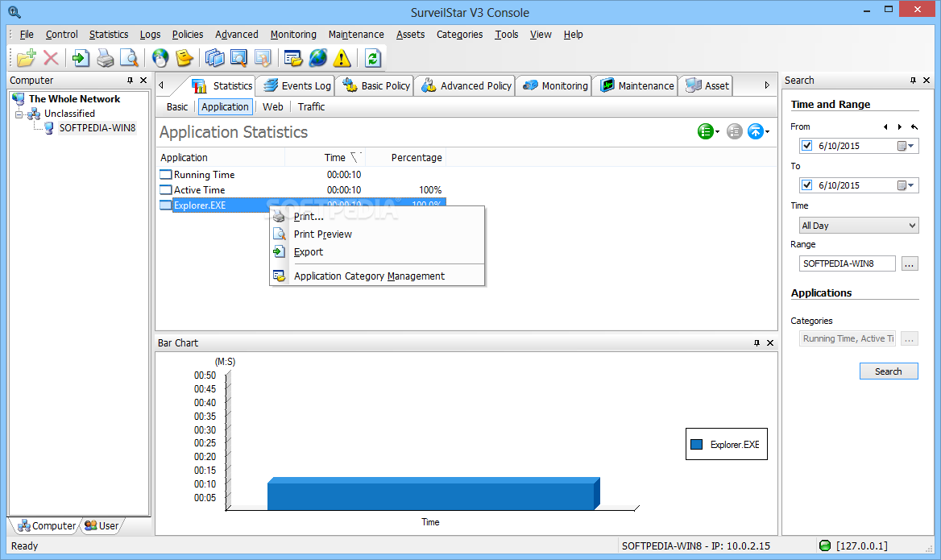Click the blue Explorer.EXE bar in chart
The width and height of the screenshot is (941, 560).
(433, 494)
